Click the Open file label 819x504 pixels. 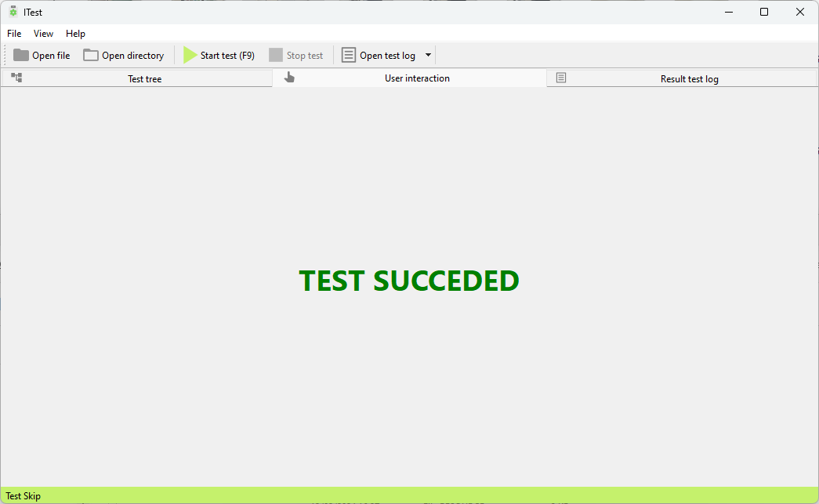point(51,56)
